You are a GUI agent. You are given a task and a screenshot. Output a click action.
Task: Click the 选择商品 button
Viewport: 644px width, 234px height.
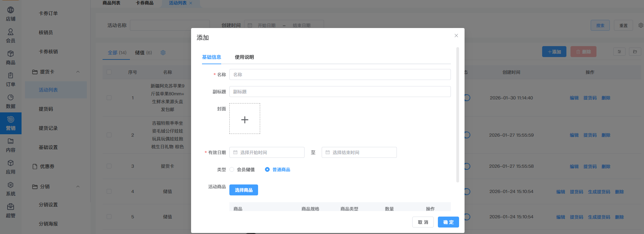point(244,190)
